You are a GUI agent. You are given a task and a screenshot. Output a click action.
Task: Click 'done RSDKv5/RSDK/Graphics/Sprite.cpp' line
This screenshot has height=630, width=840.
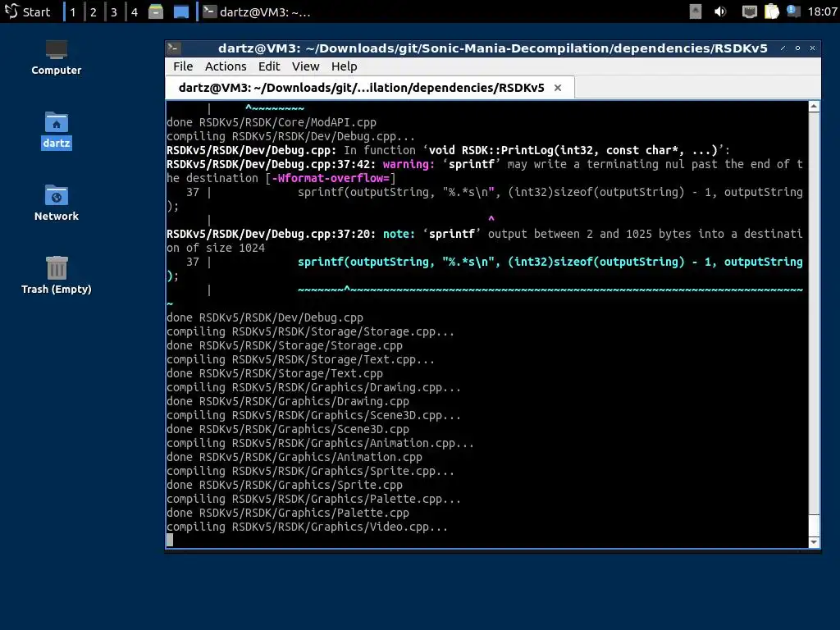click(285, 485)
